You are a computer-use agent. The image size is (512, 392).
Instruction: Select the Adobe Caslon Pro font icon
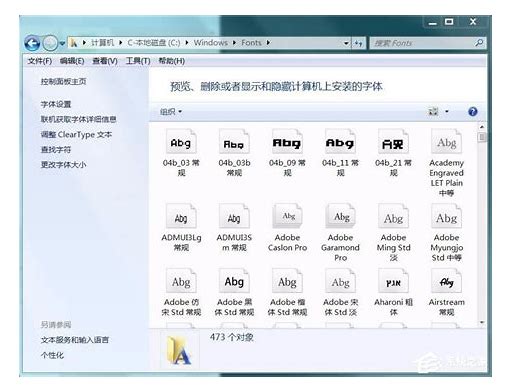click(287, 216)
